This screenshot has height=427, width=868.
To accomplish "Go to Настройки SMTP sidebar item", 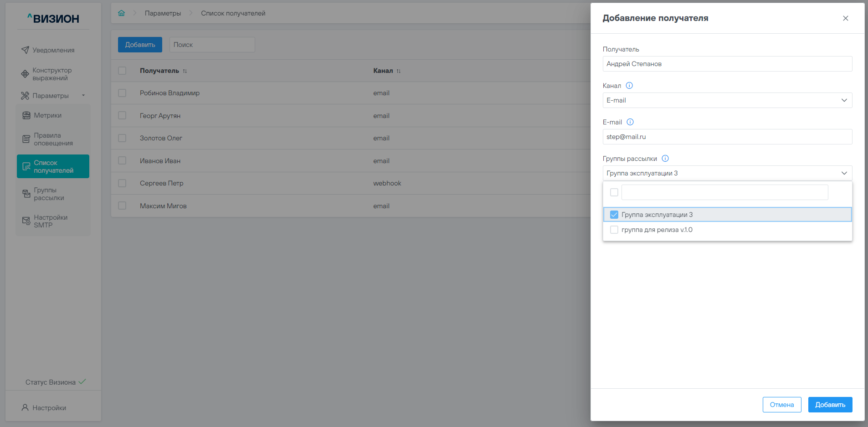I will (50, 221).
